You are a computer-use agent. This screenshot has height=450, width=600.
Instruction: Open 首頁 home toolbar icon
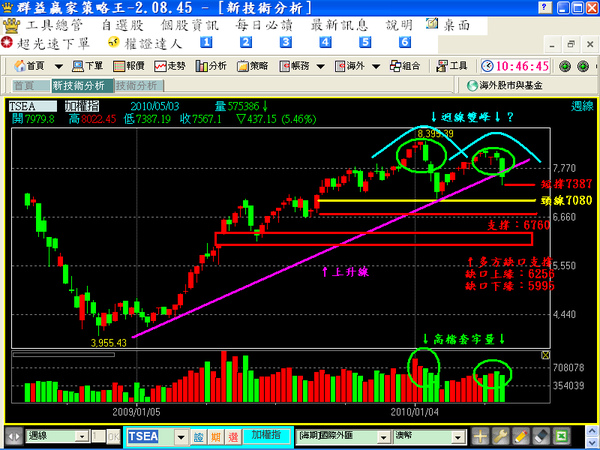point(29,66)
